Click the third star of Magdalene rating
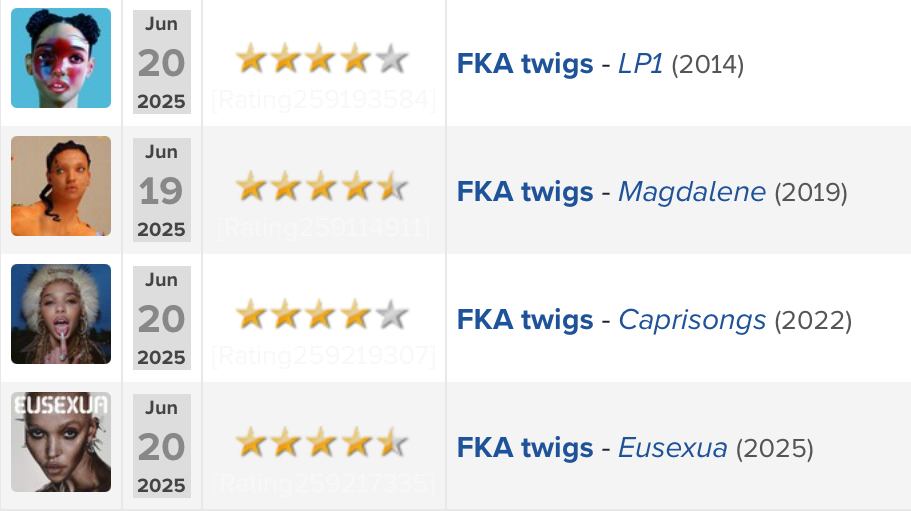This screenshot has height=511, width=911. click(321, 187)
